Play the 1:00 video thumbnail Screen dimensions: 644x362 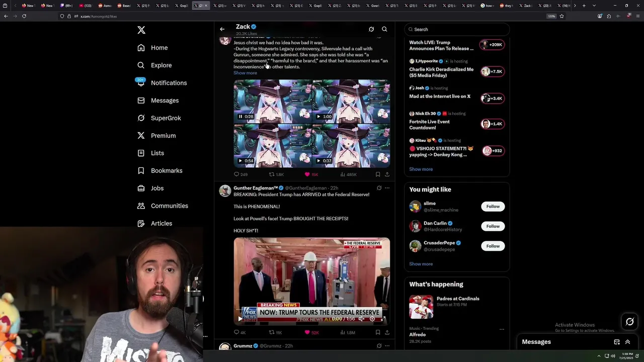[318, 117]
